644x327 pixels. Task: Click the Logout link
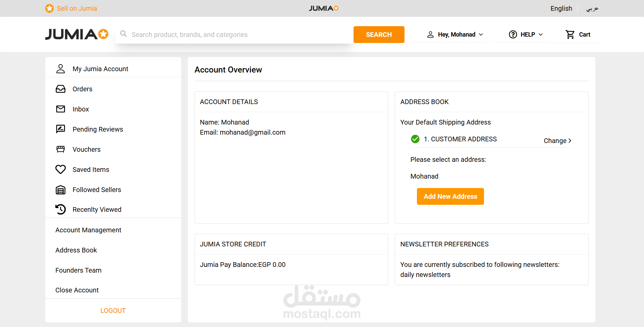(113, 311)
